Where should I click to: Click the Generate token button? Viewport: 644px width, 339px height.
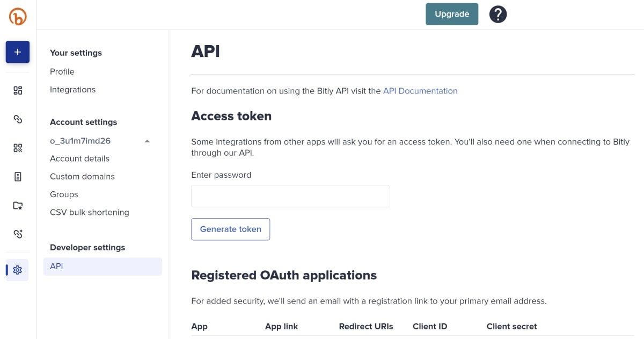[230, 229]
